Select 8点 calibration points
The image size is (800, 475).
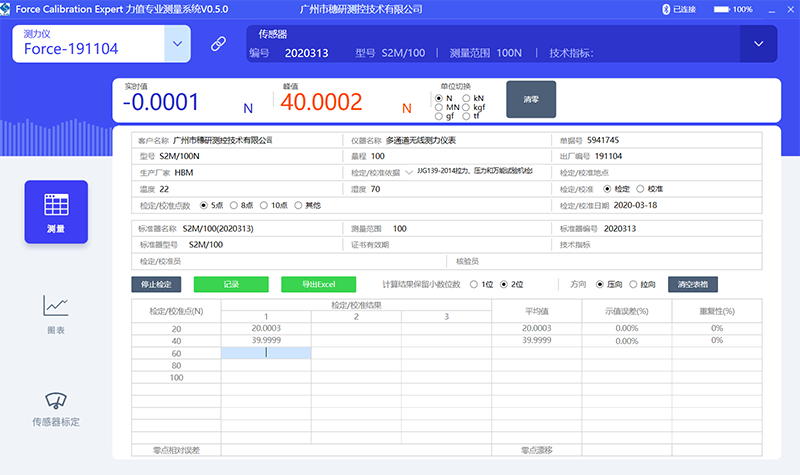(x=234, y=205)
